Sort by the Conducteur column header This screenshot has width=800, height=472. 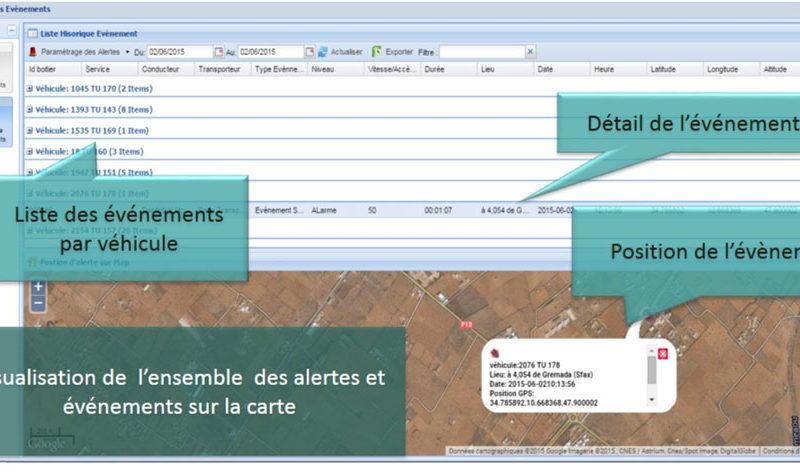point(160,69)
